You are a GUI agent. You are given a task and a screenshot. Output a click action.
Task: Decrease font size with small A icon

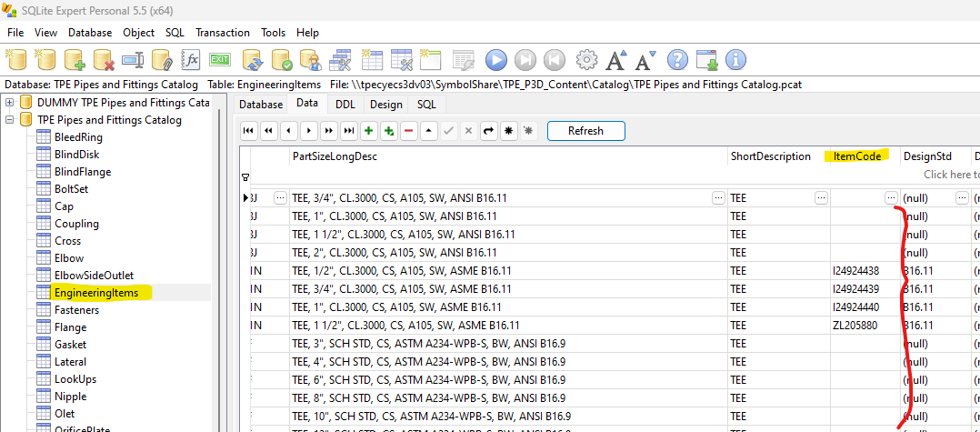645,60
